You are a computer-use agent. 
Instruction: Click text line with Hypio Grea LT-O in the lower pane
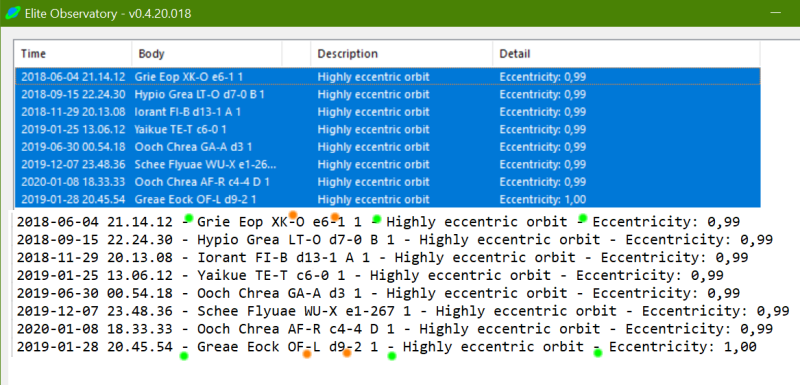394,240
